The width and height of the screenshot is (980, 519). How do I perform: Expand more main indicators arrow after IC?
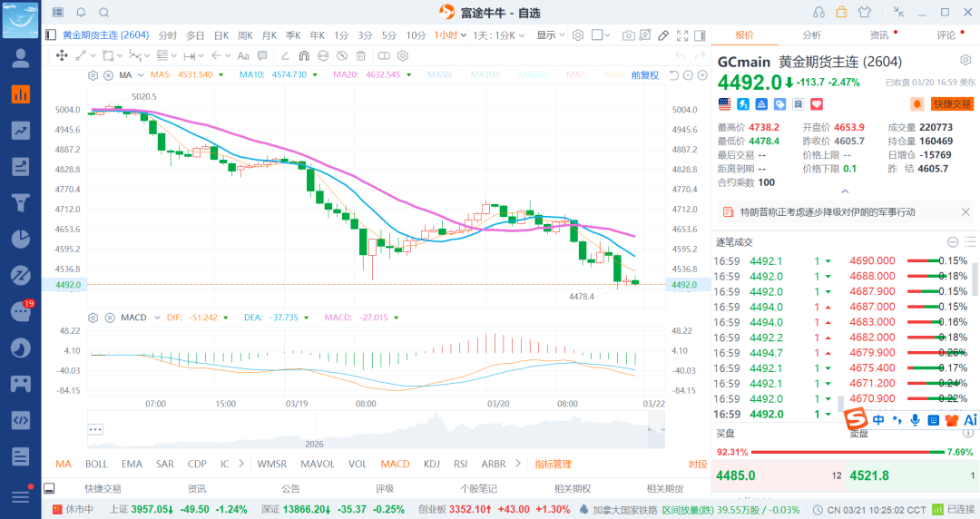click(x=241, y=464)
